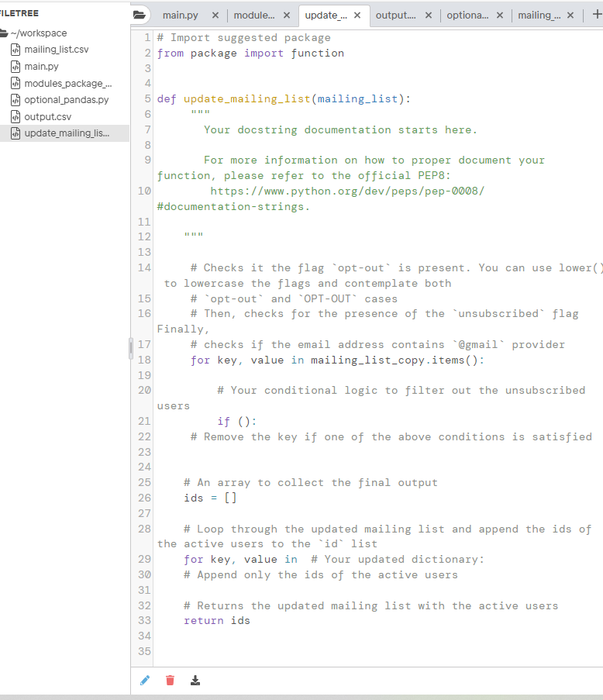This screenshot has width=603, height=700.
Task: Click 'def update_mailing_list(mailing_list):' line
Action: coord(284,98)
